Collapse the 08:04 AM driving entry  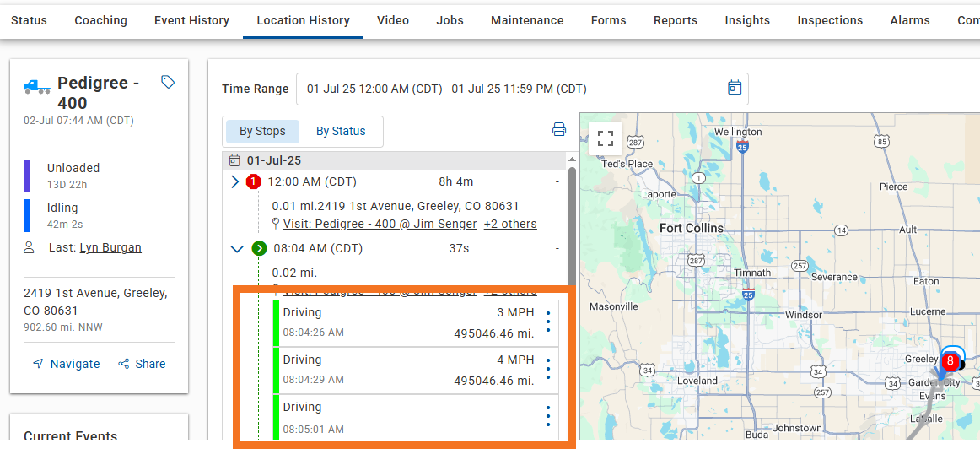[x=237, y=248]
